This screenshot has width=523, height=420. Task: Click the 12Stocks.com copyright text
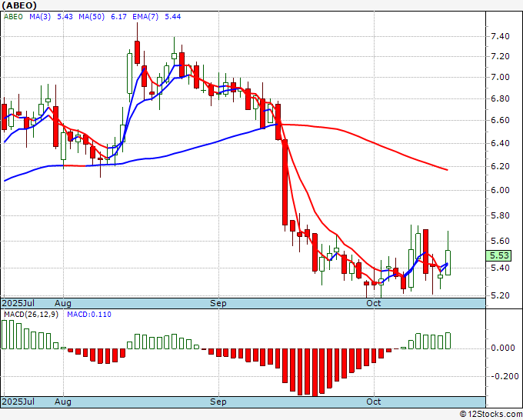point(491,414)
